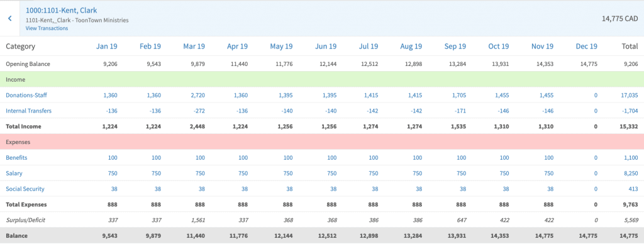Open the Salary expense category
The height and width of the screenshot is (244, 644).
point(14,174)
